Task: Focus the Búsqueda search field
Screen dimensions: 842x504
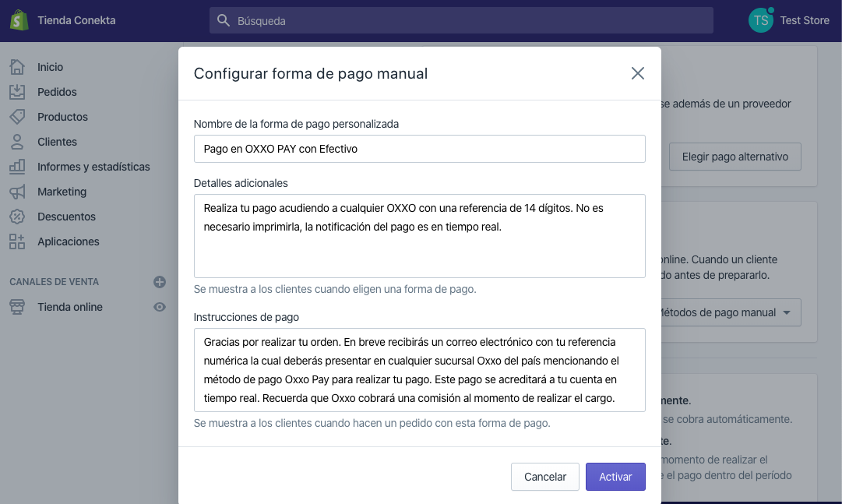Action: click(x=461, y=20)
